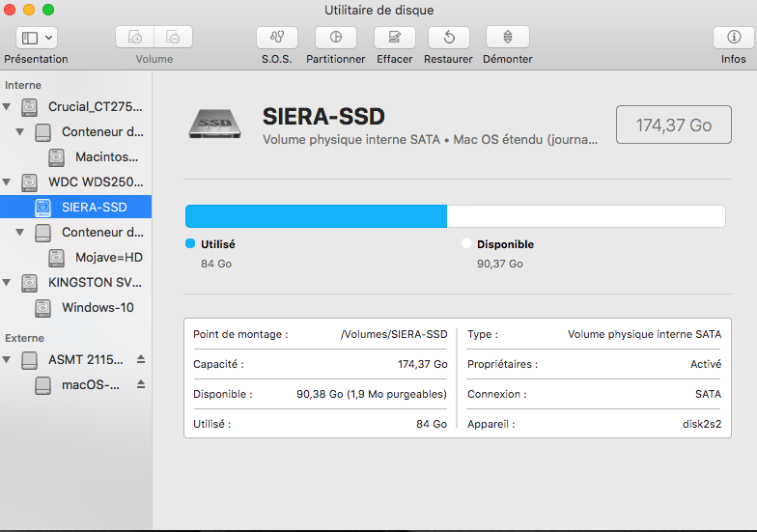Collapse the Conteneur d... under WDC
757x532 pixels.
(x=19, y=232)
